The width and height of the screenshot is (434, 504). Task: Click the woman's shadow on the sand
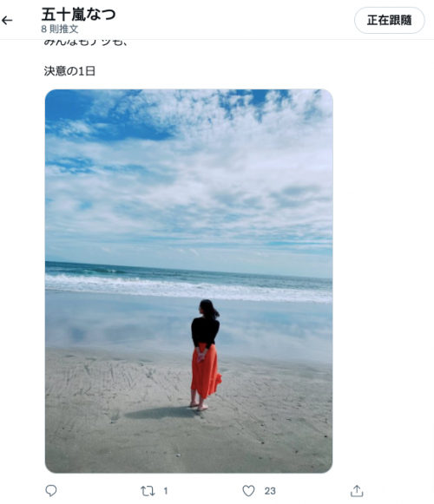(159, 413)
